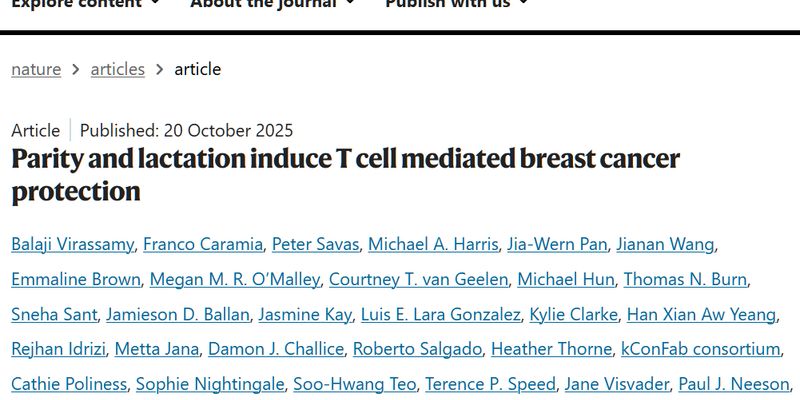Screen dimensions: 800x400
Task: Open Sophie Nightingale author details
Action: point(210,384)
